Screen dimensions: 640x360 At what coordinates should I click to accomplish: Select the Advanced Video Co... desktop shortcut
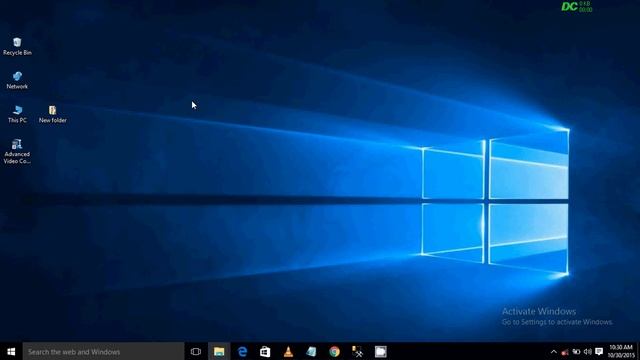tap(17, 151)
